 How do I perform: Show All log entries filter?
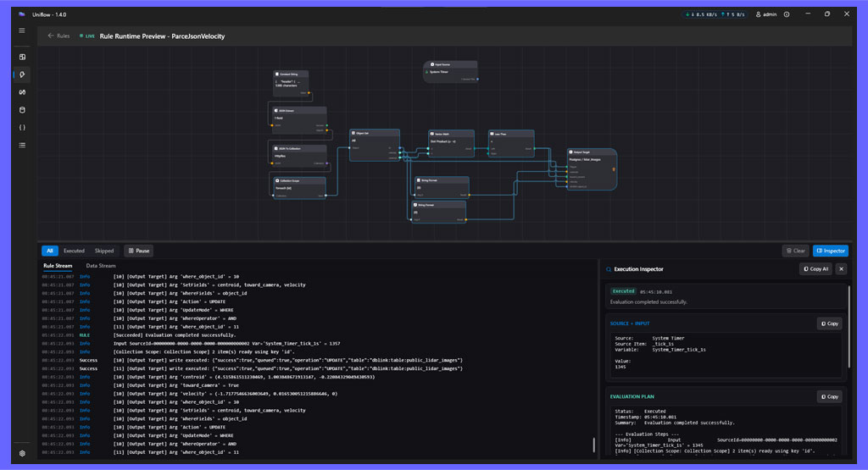(x=50, y=251)
